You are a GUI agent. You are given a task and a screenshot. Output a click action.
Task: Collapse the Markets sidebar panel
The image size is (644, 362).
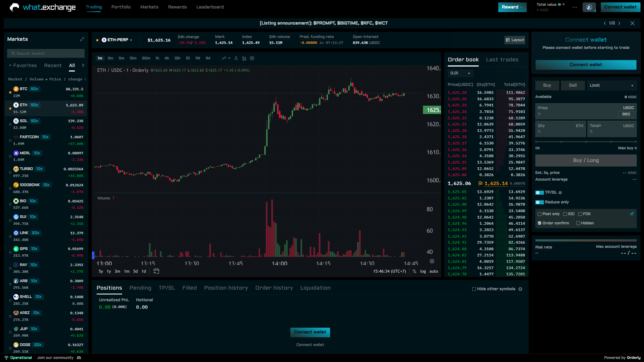(82, 39)
